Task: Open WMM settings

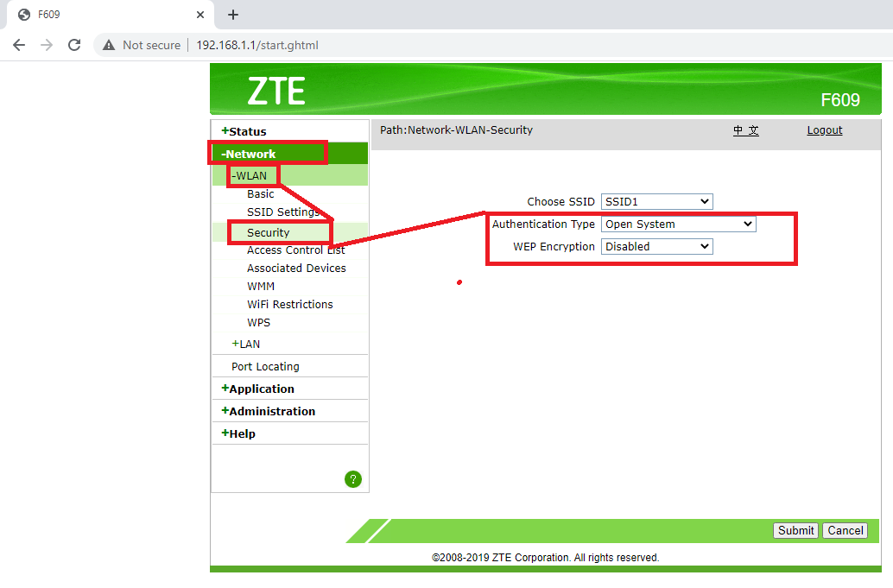Action: (x=261, y=287)
